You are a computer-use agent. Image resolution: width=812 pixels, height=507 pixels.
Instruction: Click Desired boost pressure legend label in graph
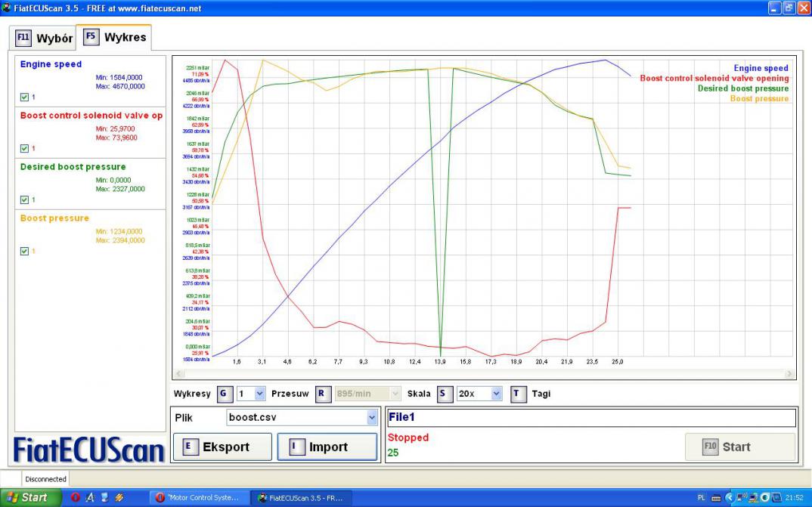tap(743, 88)
